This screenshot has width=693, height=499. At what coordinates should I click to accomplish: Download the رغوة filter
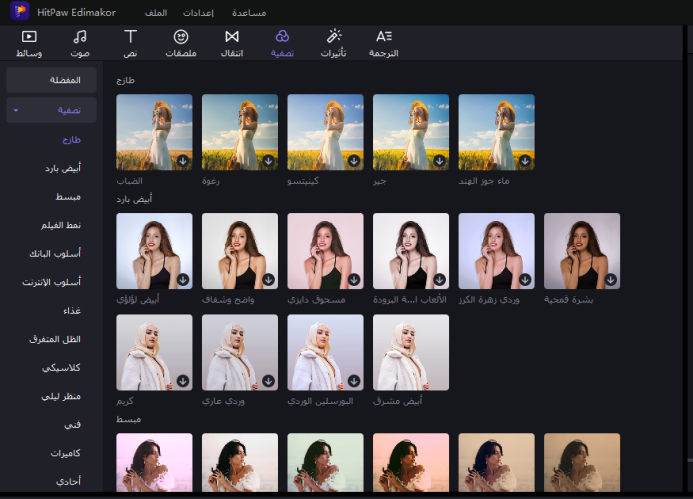[268, 161]
